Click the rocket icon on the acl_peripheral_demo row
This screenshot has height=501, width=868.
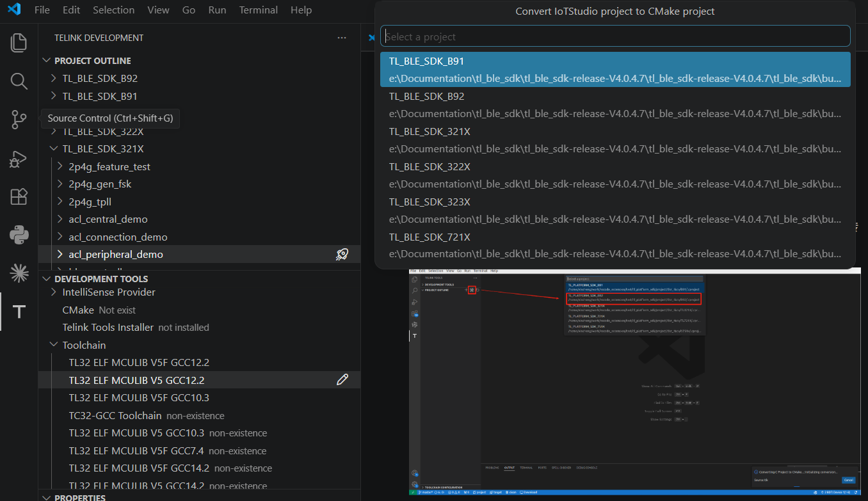pos(342,255)
